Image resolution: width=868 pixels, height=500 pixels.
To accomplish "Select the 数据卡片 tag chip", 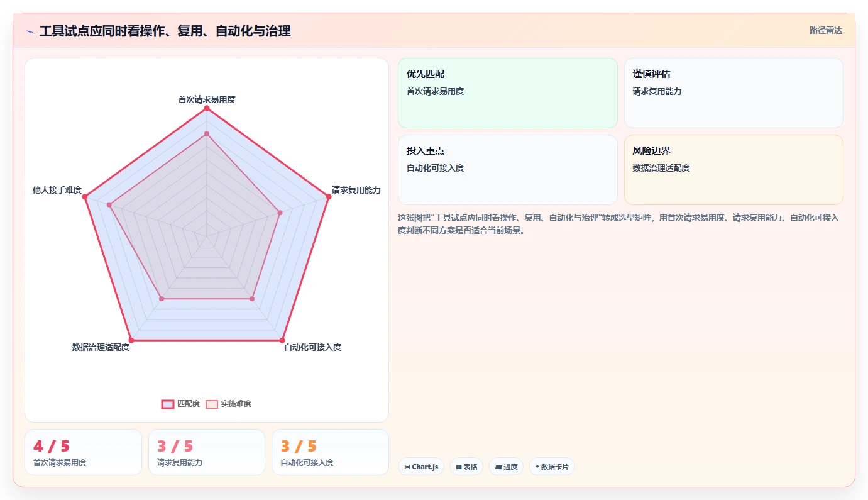I will (x=552, y=467).
